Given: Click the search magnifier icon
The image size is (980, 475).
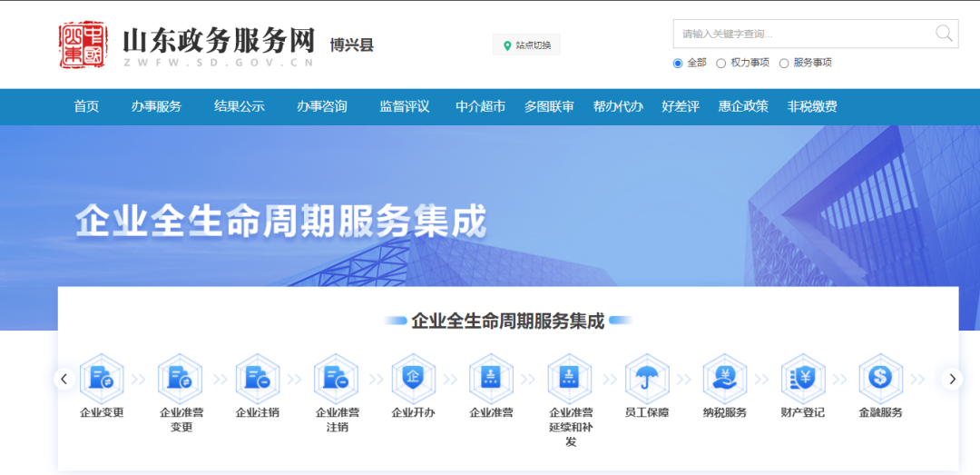Looking at the screenshot, I should [x=944, y=34].
